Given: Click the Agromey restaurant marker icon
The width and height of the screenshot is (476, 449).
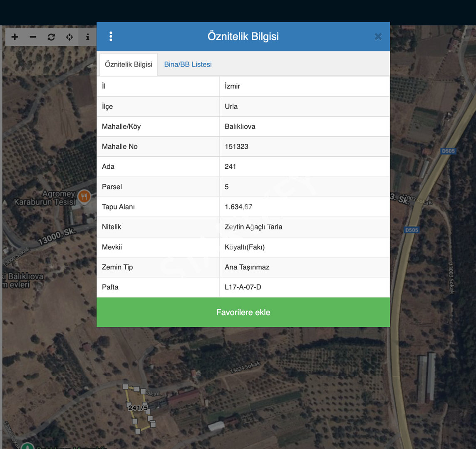Looking at the screenshot, I should tap(84, 196).
